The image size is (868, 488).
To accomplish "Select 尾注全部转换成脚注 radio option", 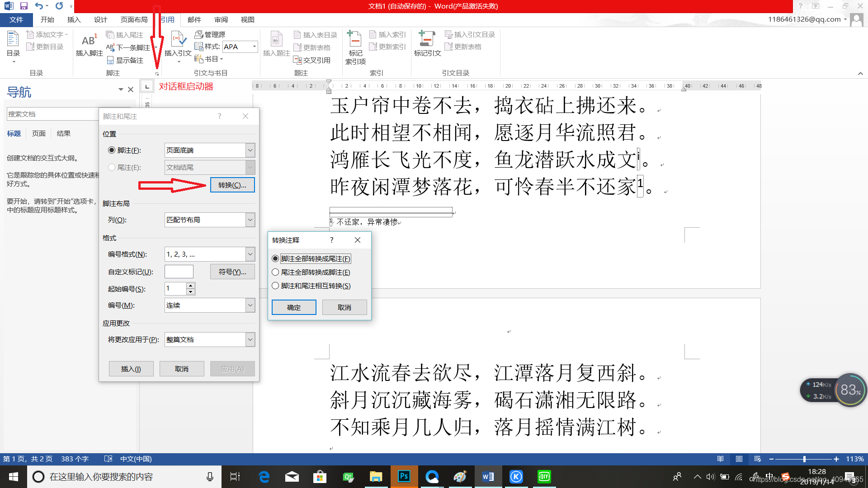I will pos(275,272).
